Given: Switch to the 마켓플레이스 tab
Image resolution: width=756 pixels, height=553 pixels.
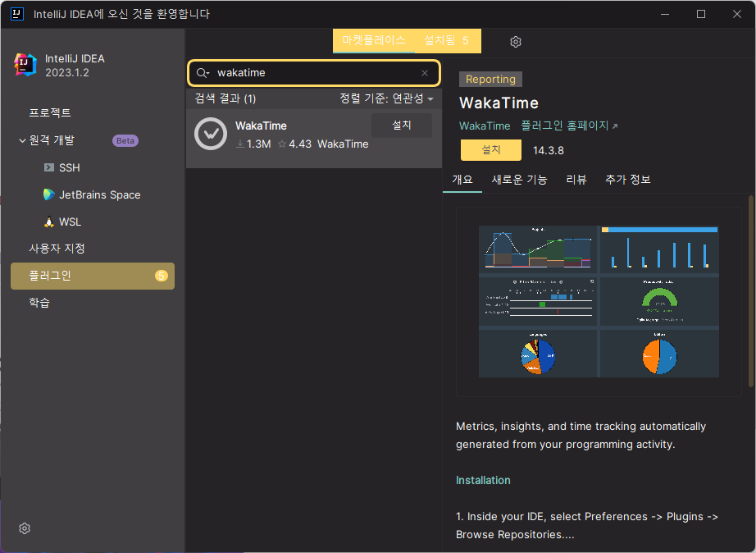Looking at the screenshot, I should click(x=374, y=40).
